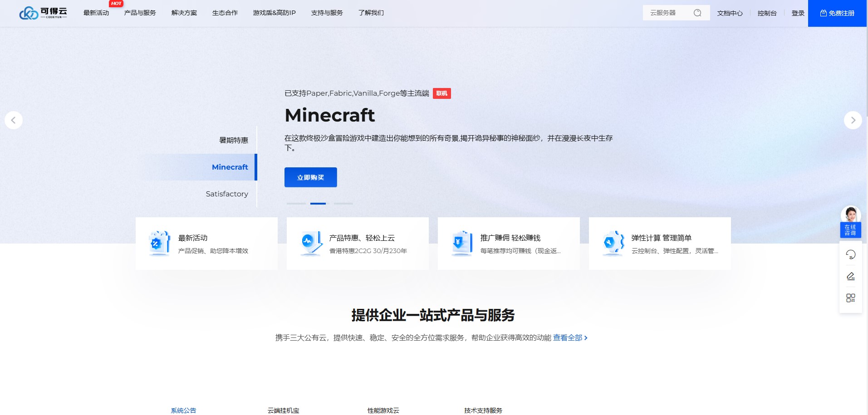Viewport: 868px width, 415px height.
Task: Open 游戏盾&高防IP menu
Action: coord(275,13)
